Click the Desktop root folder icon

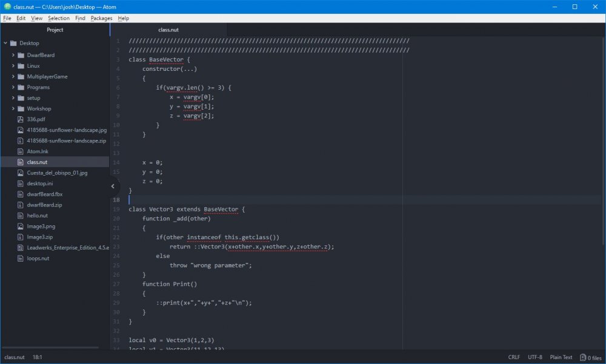click(x=13, y=44)
